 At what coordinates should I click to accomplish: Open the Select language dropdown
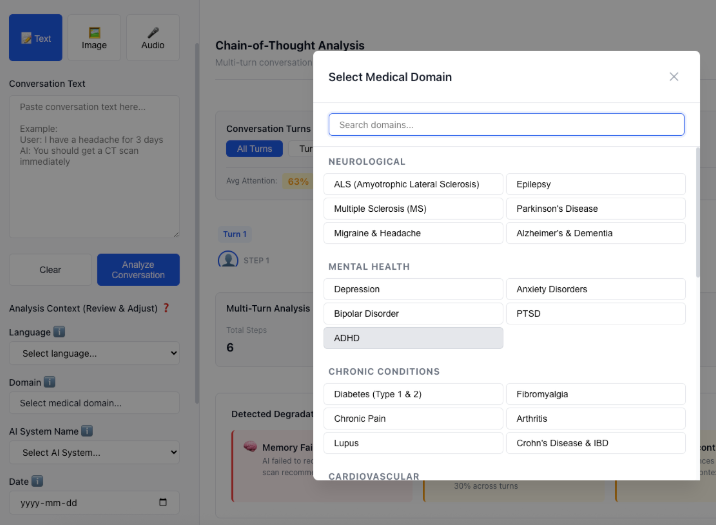pyautogui.click(x=94, y=353)
